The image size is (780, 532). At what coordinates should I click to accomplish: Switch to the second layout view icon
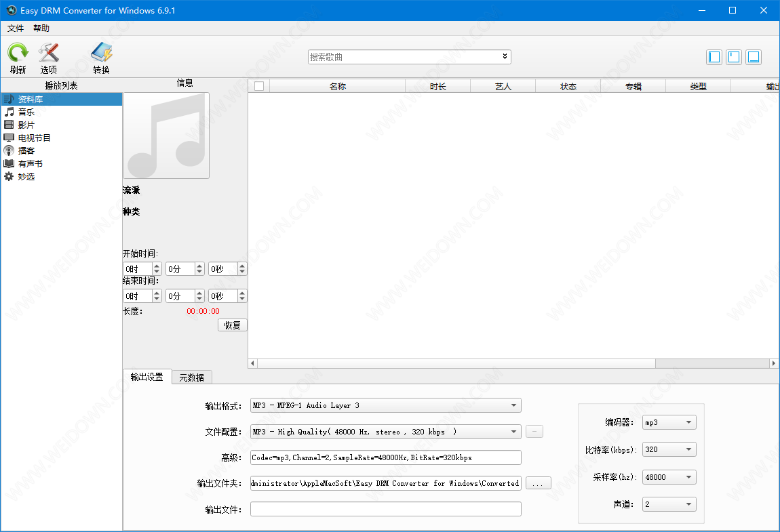pos(734,57)
